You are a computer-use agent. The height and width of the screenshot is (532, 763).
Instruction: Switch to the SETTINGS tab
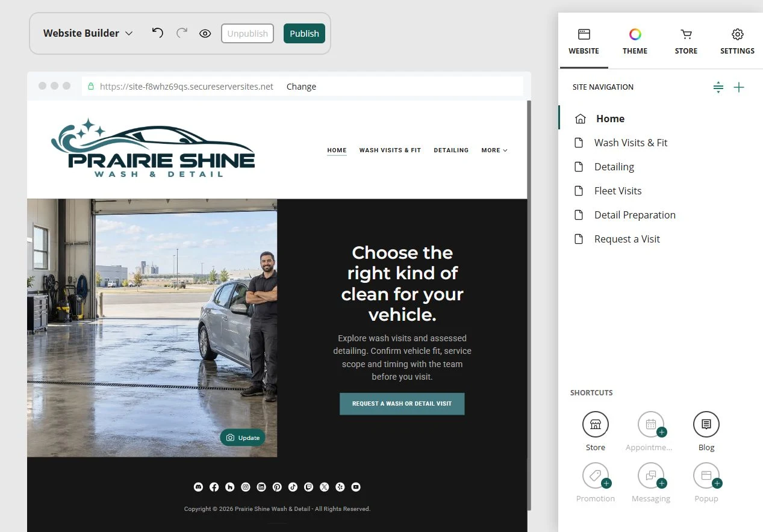(737, 42)
